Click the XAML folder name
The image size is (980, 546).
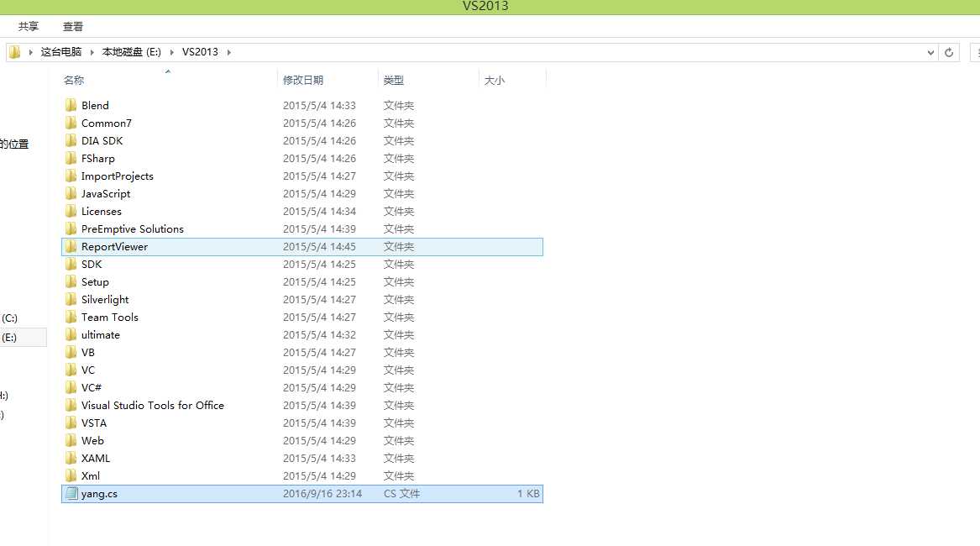click(96, 459)
